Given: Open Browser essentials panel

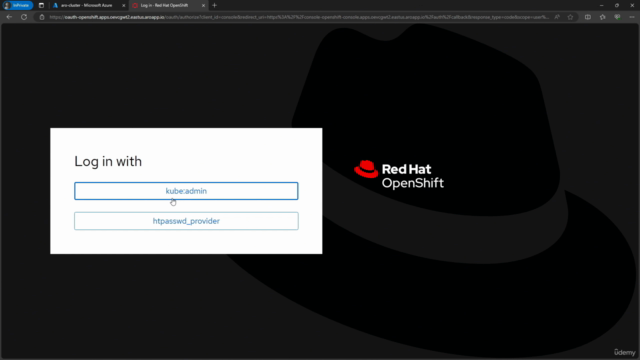Looking at the screenshot, I should (x=617, y=17).
